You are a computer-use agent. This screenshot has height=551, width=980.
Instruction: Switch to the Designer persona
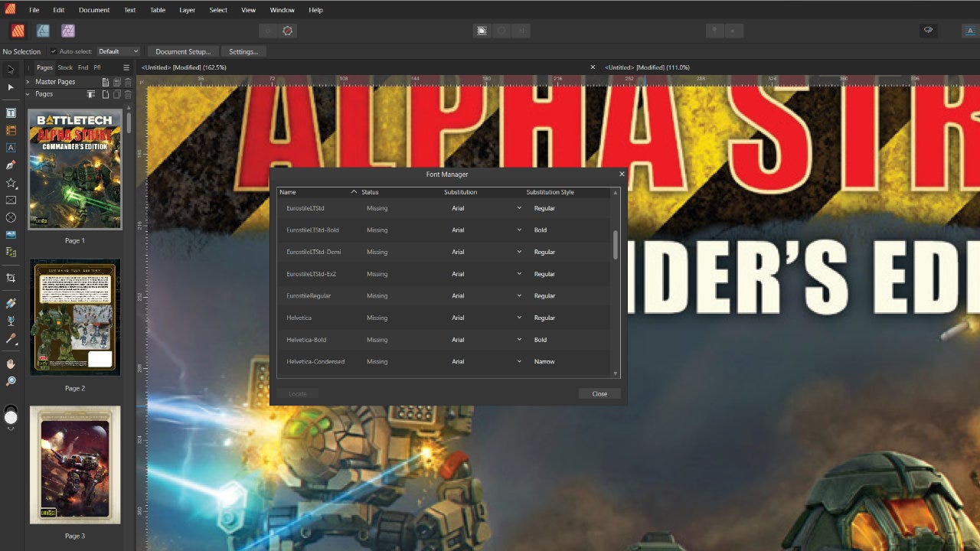(x=43, y=31)
